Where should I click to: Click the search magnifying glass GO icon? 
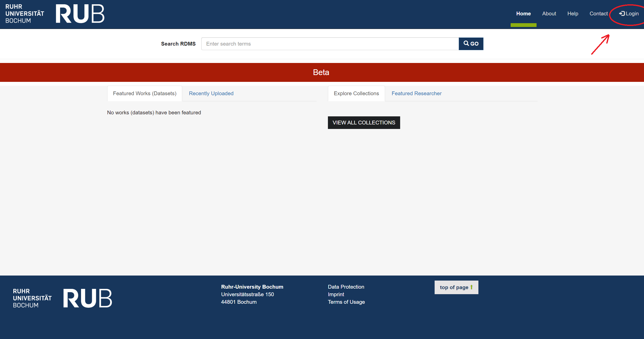click(471, 44)
